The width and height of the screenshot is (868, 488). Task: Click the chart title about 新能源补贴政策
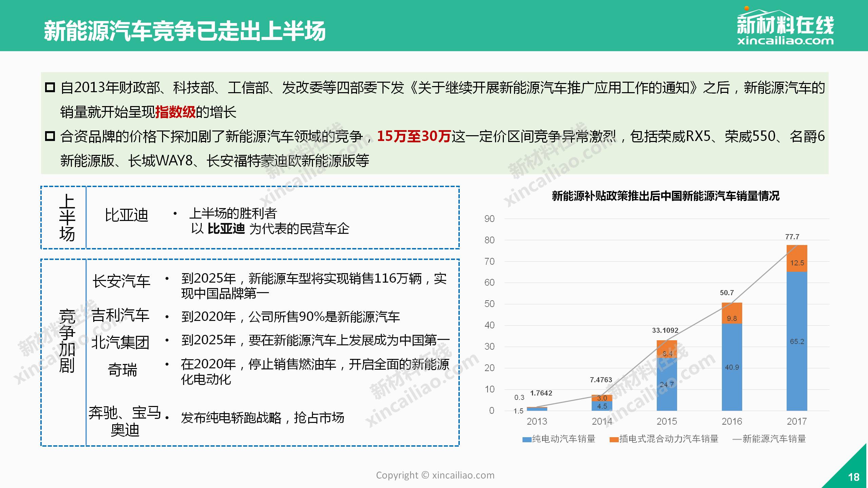coord(665,196)
